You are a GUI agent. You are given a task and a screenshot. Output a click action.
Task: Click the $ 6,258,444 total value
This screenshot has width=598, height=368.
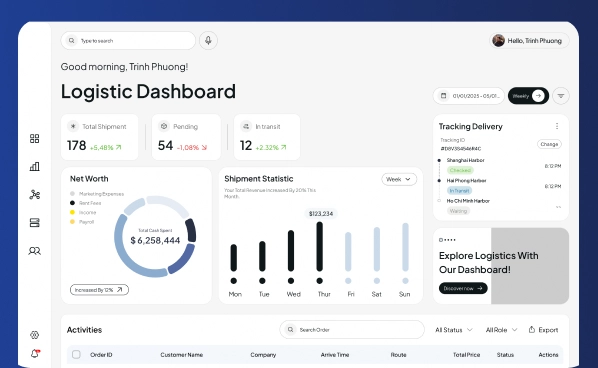[155, 240]
